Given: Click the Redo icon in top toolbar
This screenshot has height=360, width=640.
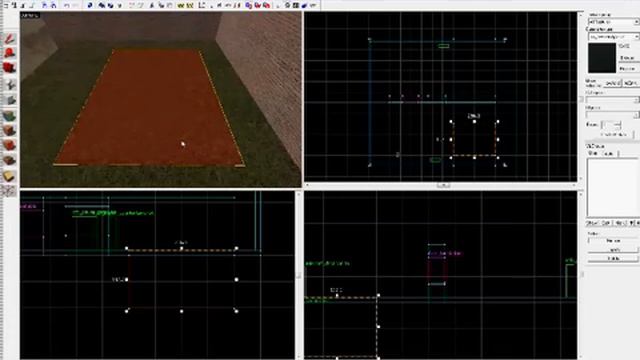Looking at the screenshot, I should coord(76,5).
